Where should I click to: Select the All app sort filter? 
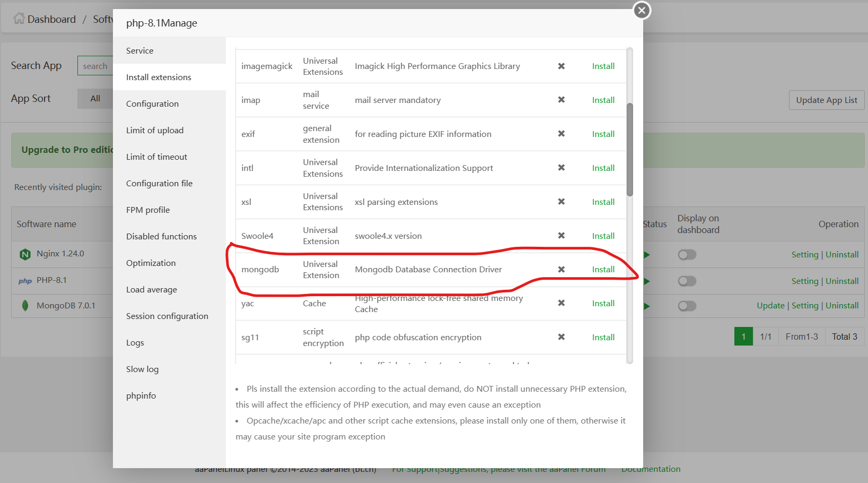tap(95, 99)
